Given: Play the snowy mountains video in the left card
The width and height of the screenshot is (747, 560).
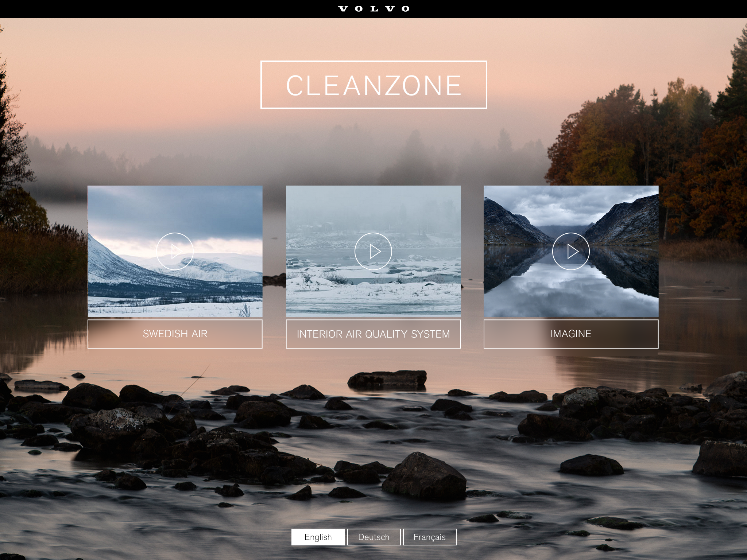Looking at the screenshot, I should click(x=175, y=251).
